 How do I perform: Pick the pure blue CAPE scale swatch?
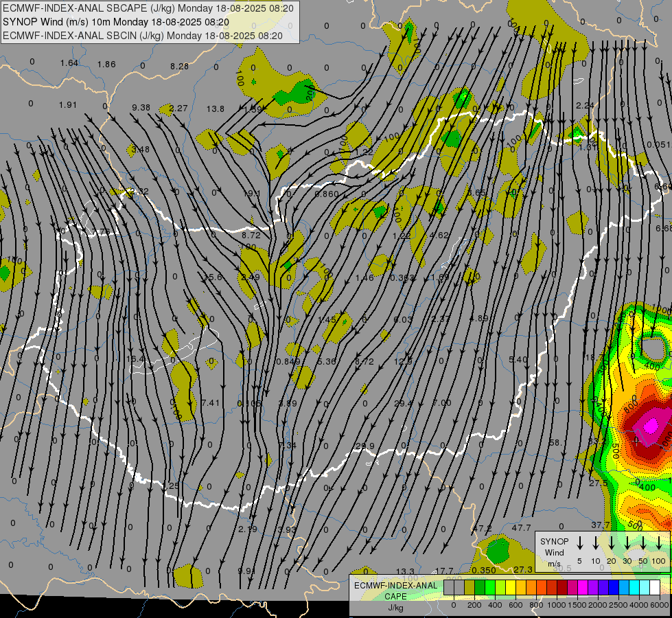[x=614, y=587]
